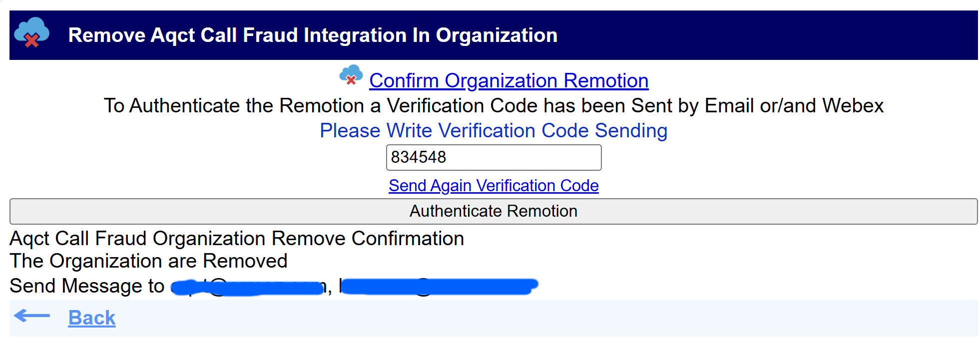Select the Back link at the bottom

(x=92, y=317)
